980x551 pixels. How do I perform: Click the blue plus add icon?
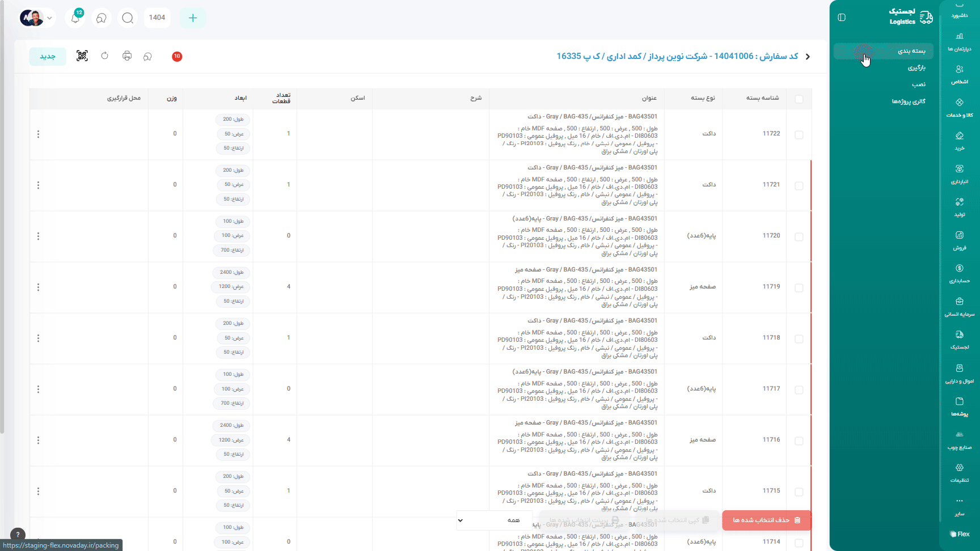point(193,18)
